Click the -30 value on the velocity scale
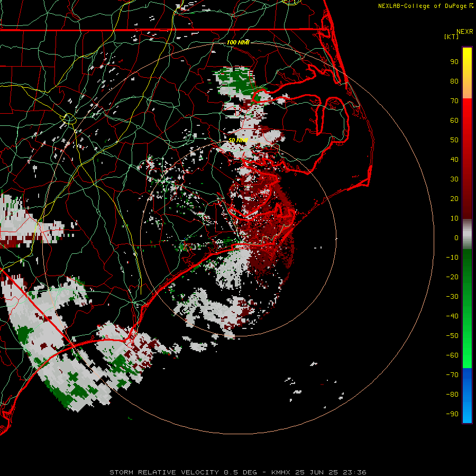 tap(452, 297)
